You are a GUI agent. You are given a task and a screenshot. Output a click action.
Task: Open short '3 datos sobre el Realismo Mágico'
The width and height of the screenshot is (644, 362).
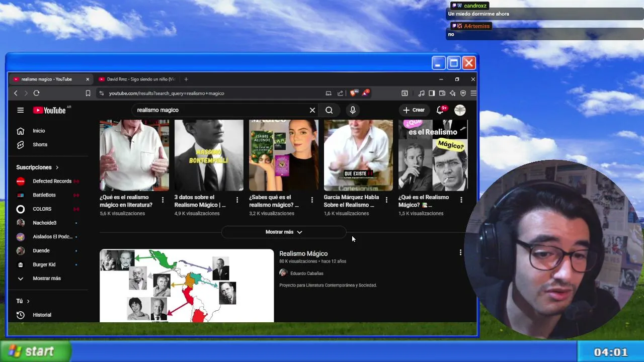[209, 155]
